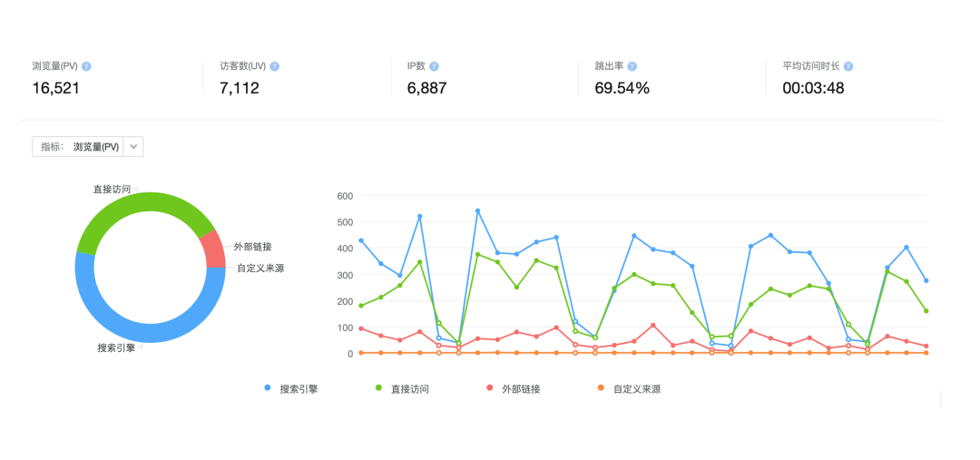Click the question icon next to IP数
Image resolution: width=980 pixels, height=460 pixels.
[x=434, y=66]
